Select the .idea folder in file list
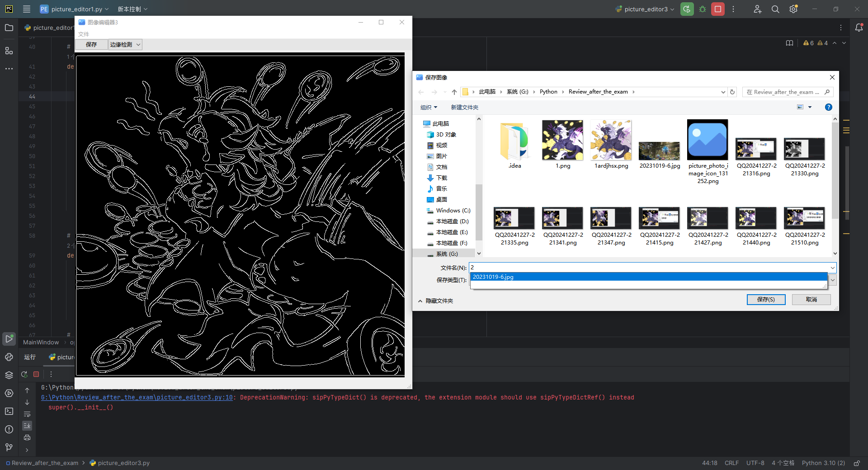Viewport: 868px width, 470px height. (x=514, y=145)
